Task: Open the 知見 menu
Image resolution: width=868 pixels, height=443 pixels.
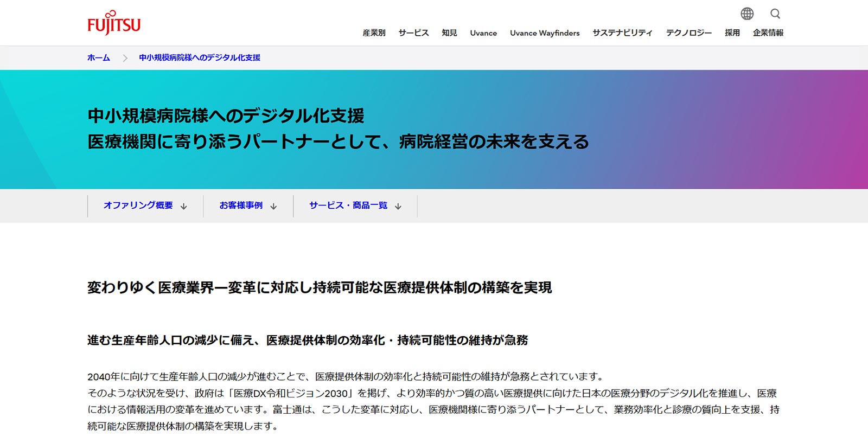Action: click(x=449, y=33)
